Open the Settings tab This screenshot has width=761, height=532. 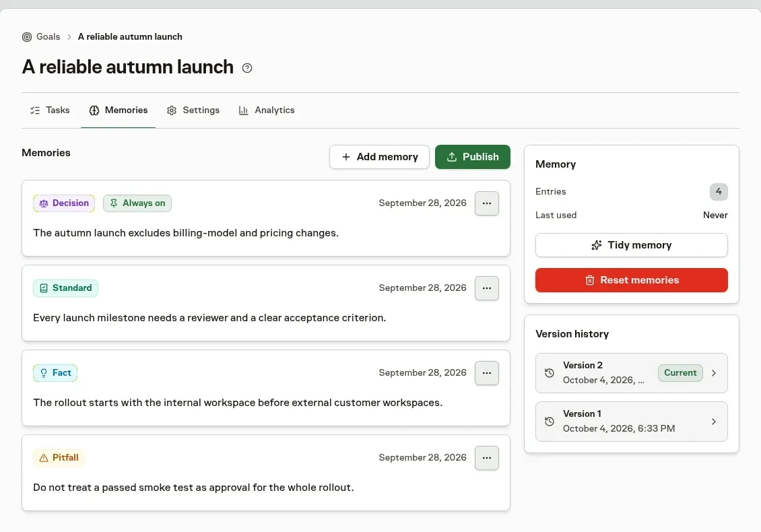coord(193,110)
